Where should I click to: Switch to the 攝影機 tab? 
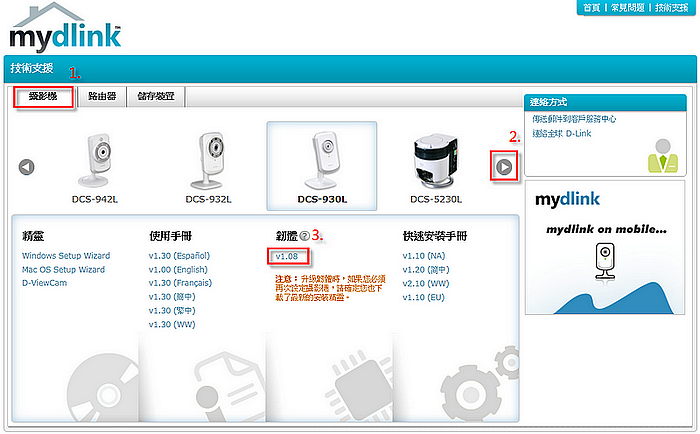point(42,97)
